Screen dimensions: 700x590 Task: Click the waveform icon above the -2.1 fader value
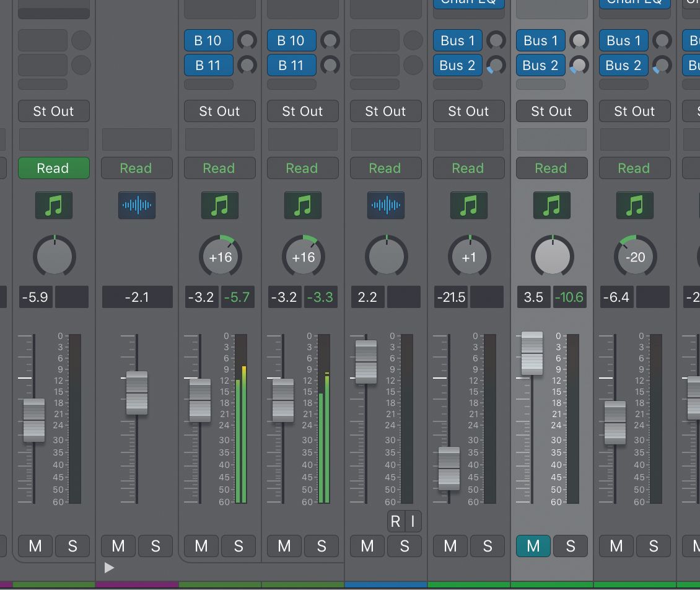(136, 205)
